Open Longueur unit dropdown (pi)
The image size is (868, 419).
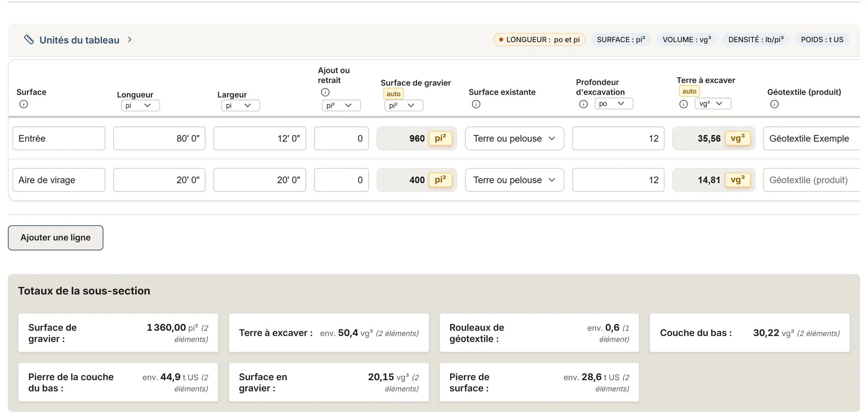point(140,106)
